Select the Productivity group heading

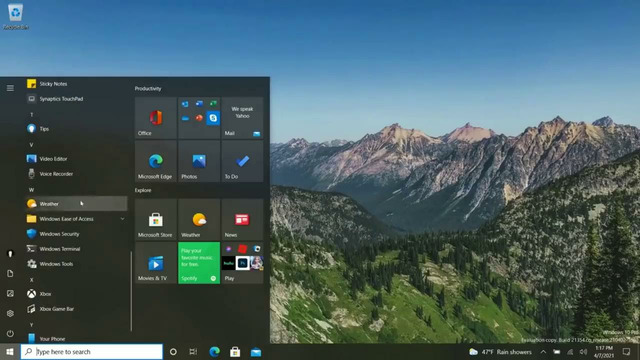click(148, 89)
